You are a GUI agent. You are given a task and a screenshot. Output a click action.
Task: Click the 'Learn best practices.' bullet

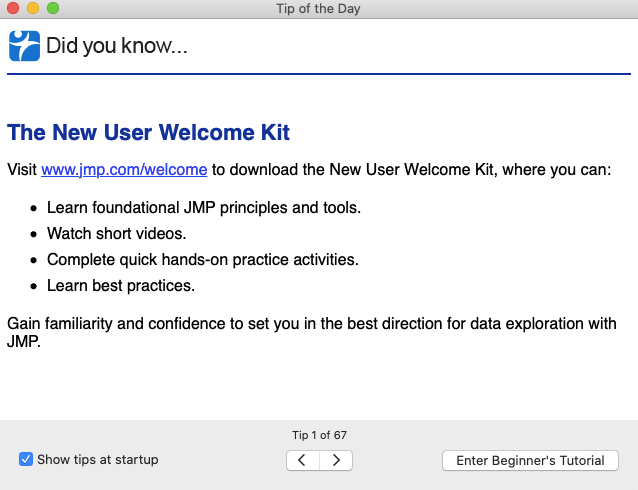click(x=121, y=286)
